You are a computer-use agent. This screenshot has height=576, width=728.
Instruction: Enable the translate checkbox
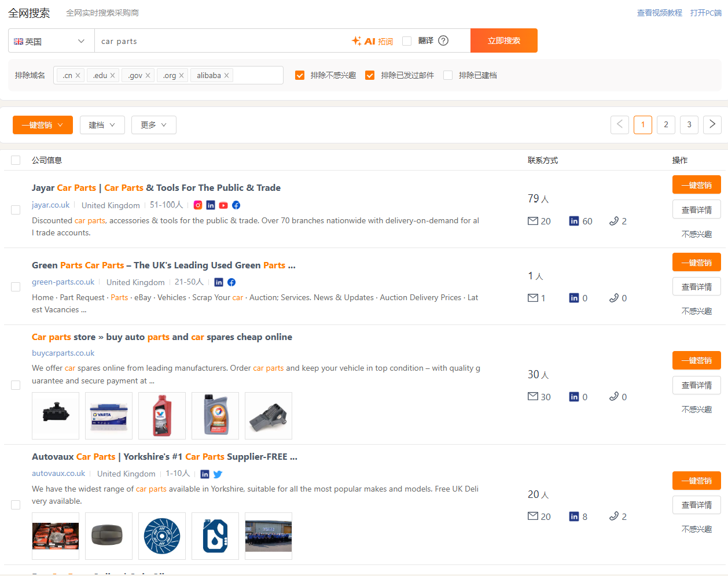click(407, 41)
